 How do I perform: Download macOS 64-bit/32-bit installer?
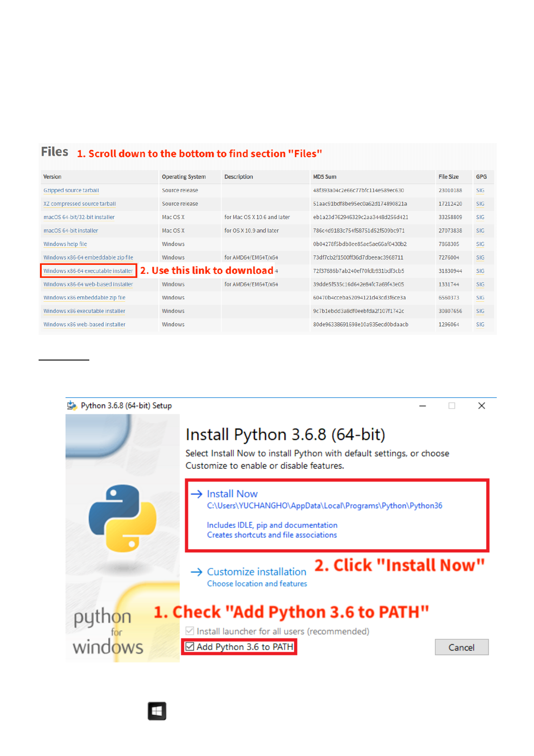point(79,217)
